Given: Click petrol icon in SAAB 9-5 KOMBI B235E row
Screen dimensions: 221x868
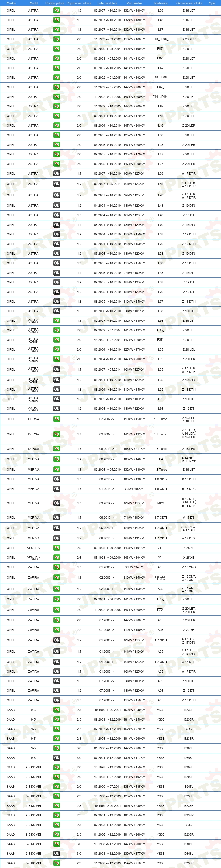Looking at the screenshot, I should (x=57, y=796).
